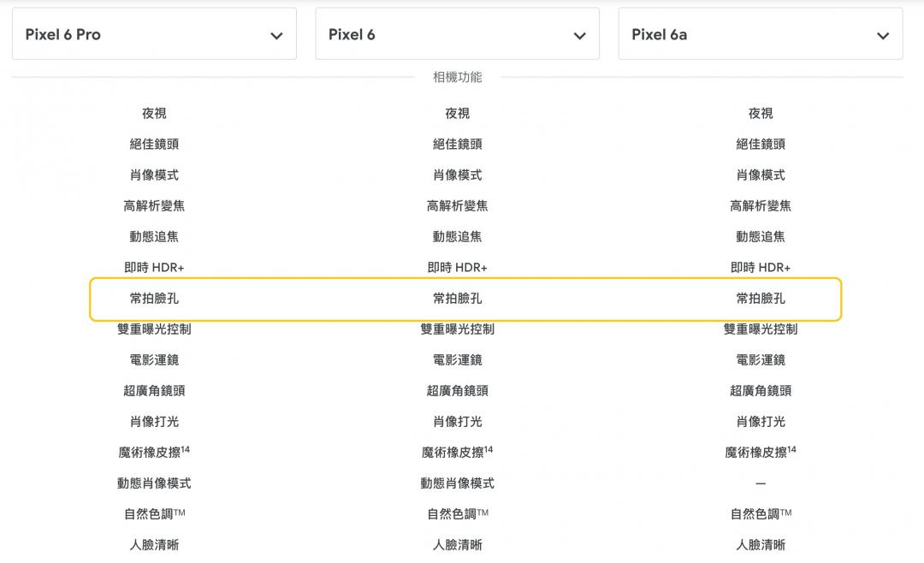Viewport: 924px width, 563px height.
Task: Open the Pixel 6 Pro model dropdown
Action: tap(154, 34)
